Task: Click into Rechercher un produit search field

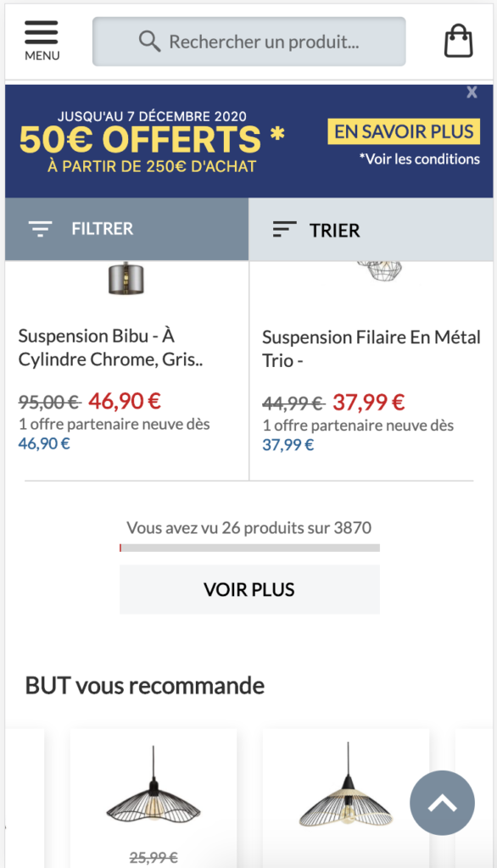Action: pyautogui.click(x=249, y=42)
